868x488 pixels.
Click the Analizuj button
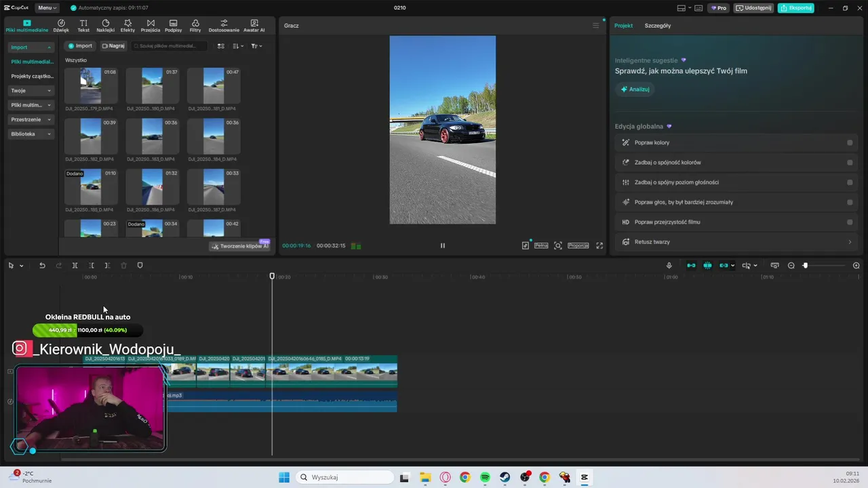(635, 89)
